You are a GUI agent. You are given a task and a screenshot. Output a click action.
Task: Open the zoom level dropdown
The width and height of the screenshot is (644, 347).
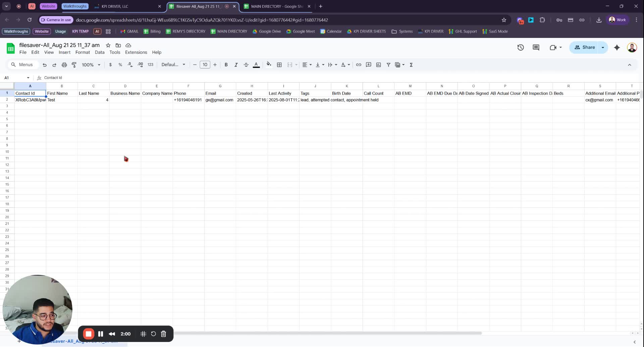pos(91,65)
